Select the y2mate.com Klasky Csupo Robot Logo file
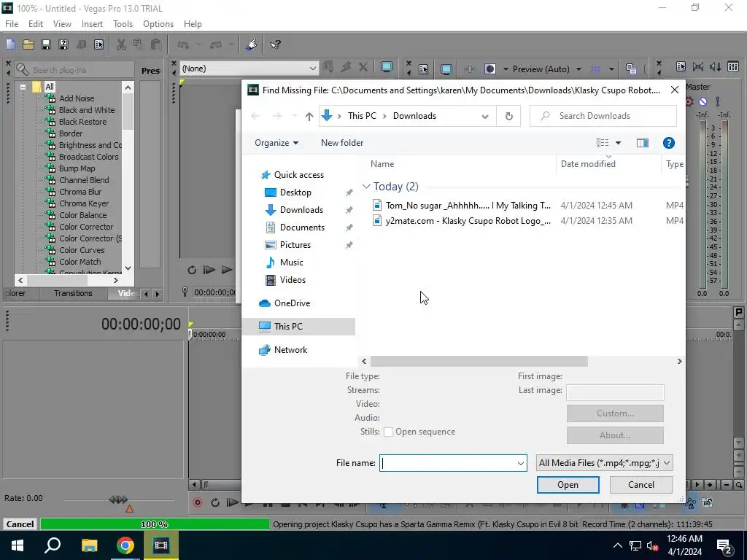Image resolution: width=747 pixels, height=560 pixels. tap(468, 221)
